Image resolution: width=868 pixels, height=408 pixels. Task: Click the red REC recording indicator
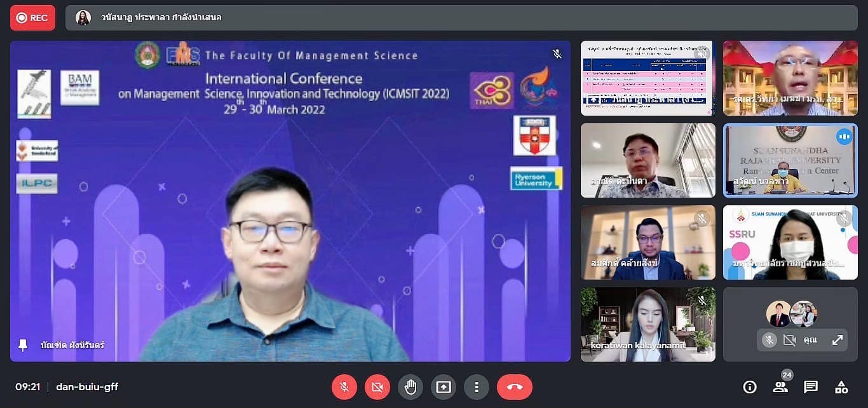[x=32, y=18]
